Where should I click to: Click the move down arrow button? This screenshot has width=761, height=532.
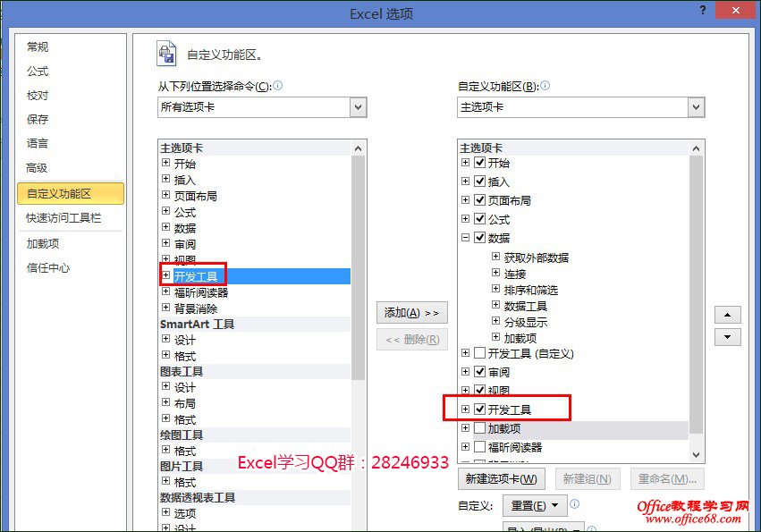point(727,337)
